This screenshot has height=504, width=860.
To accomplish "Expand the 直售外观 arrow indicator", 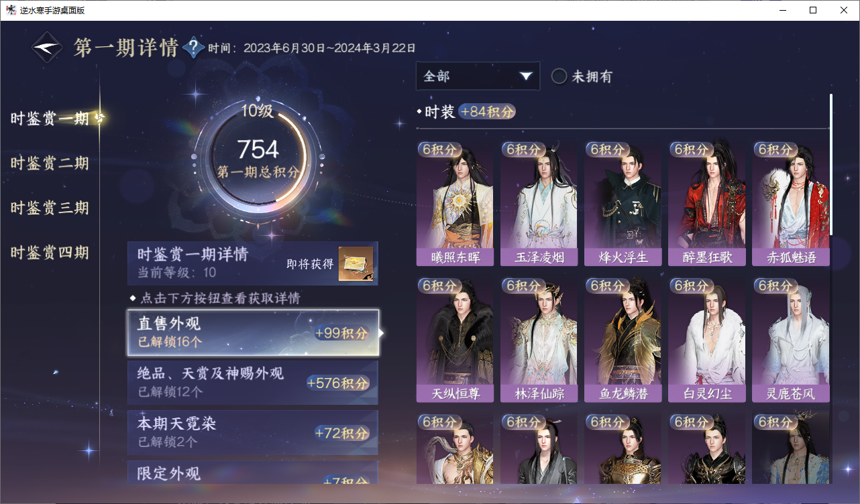I will point(382,333).
